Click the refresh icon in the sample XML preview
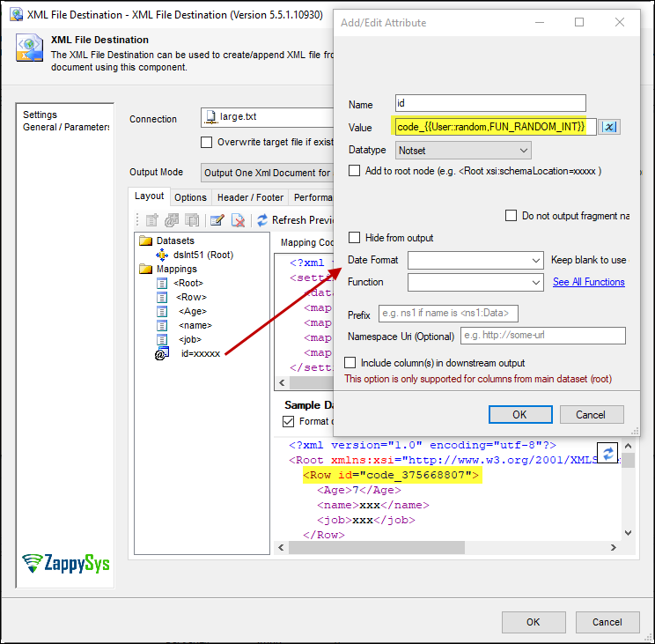 [x=607, y=453]
